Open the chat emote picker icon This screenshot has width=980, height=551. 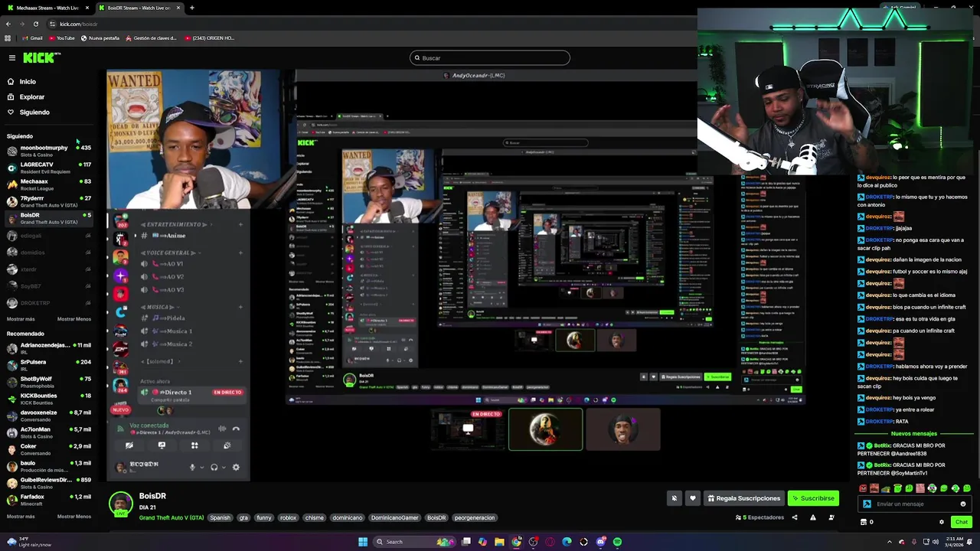click(963, 504)
